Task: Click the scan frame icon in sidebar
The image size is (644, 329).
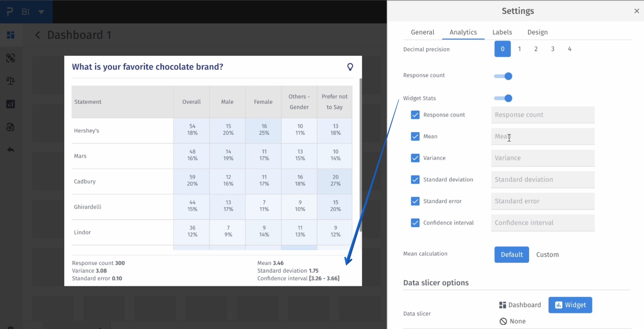Action: tap(11, 58)
